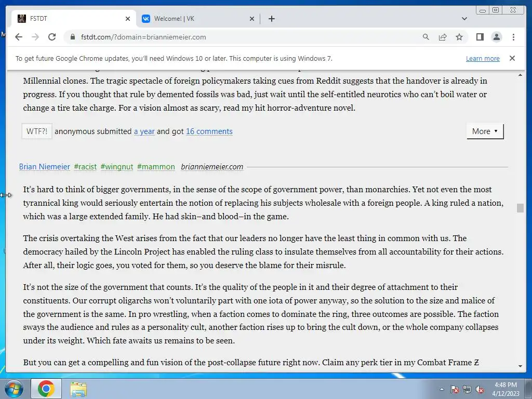The height and width of the screenshot is (399, 532).
Task: Filter by the #mammon tag
Action: point(156,167)
